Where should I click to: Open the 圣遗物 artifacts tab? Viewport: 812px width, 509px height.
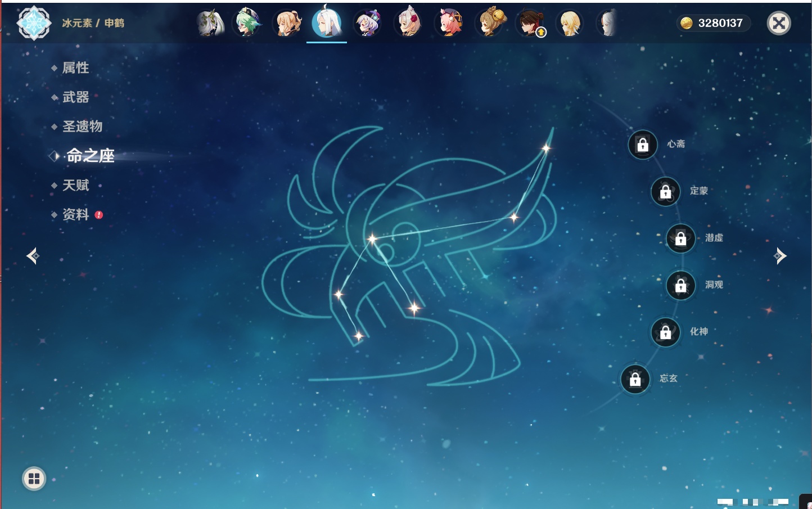click(x=82, y=127)
